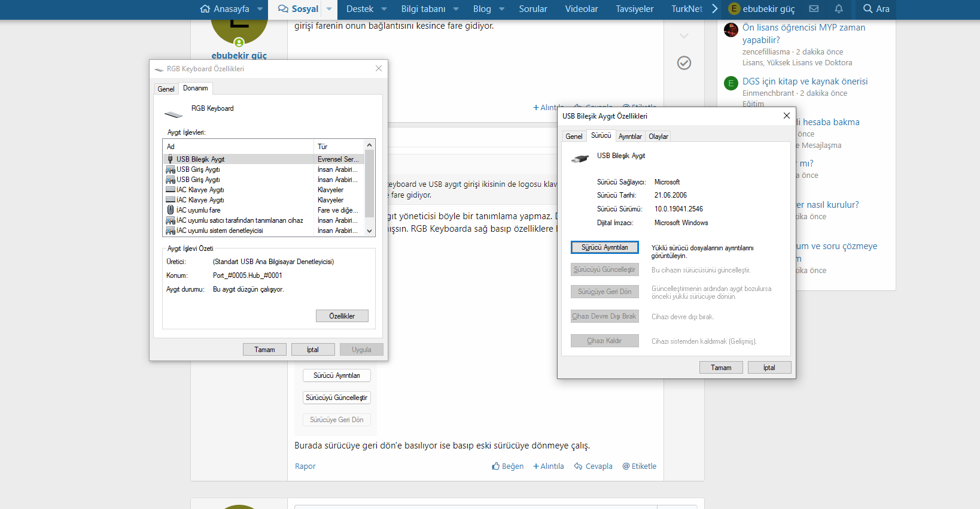Open search with the Ara magnifier
This screenshot has width=980, height=509.
[x=876, y=9]
